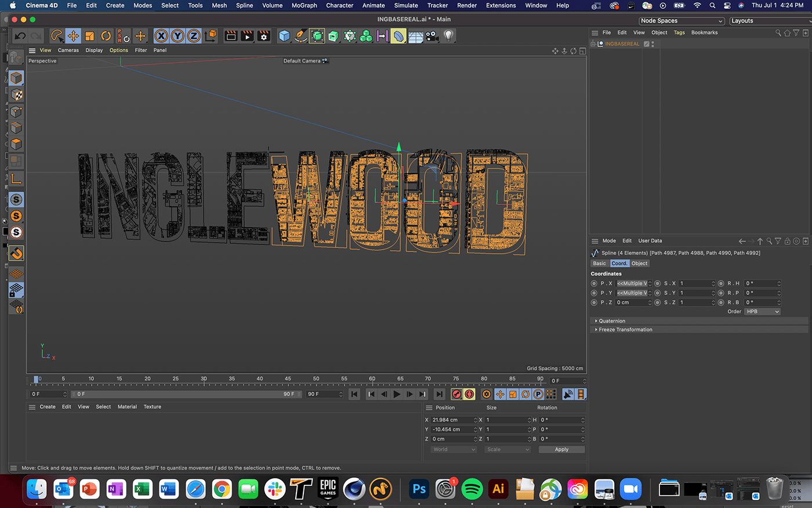Click the Floor grid icon in the toolbar
The image size is (812, 508).
click(415, 36)
